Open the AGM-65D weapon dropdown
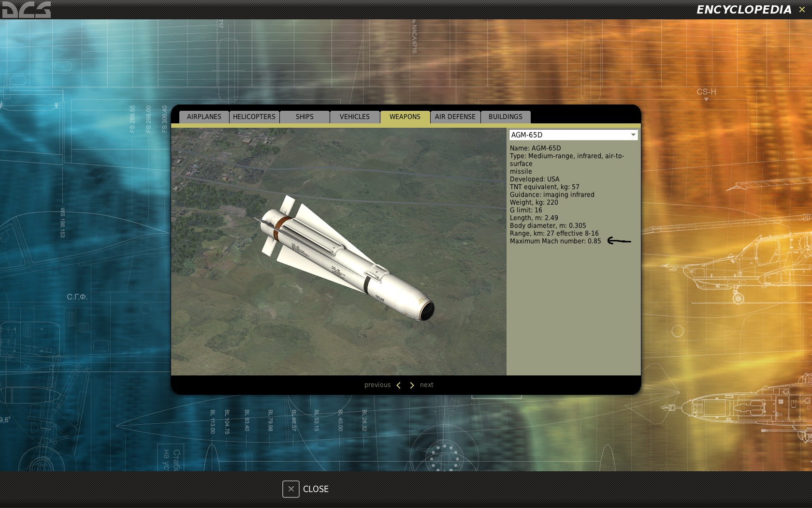This screenshot has height=508, width=812. tap(573, 135)
